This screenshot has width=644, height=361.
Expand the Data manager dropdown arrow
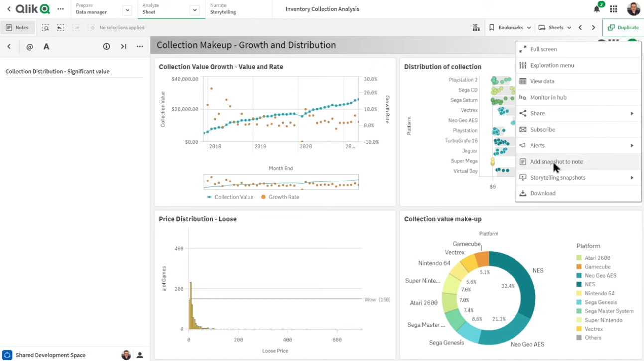pyautogui.click(x=127, y=10)
